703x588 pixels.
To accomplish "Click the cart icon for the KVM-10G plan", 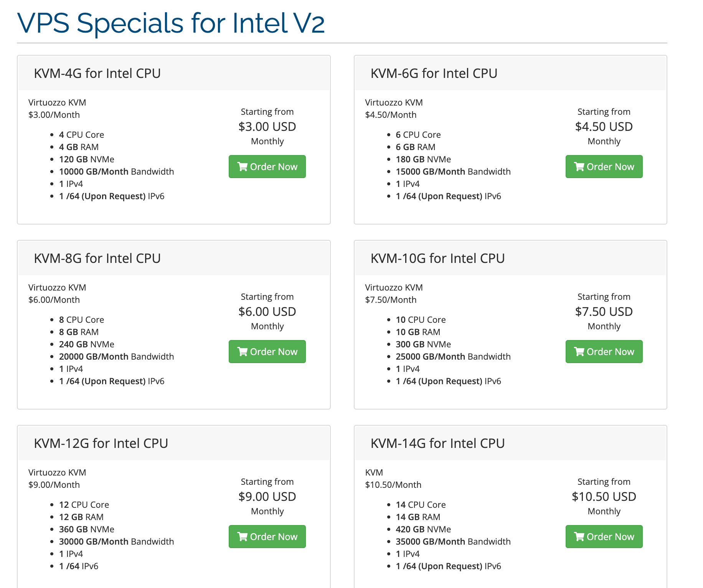I will point(579,352).
